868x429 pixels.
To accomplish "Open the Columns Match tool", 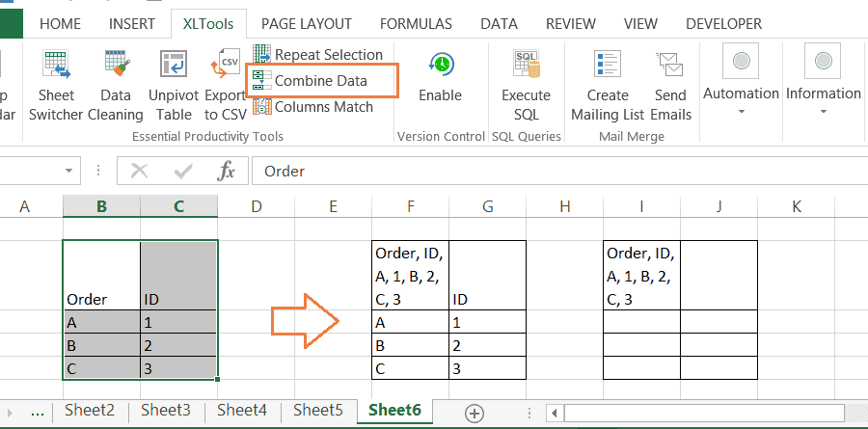I will coord(312,107).
